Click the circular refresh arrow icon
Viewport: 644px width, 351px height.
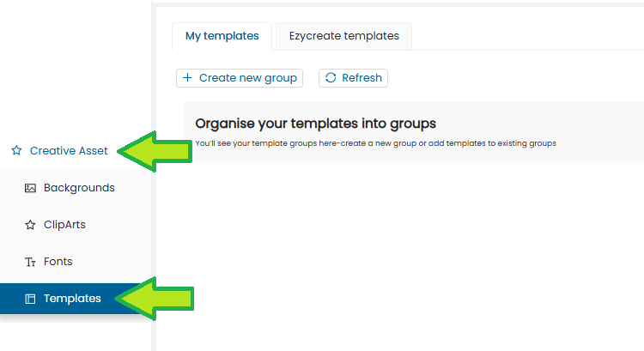pos(331,77)
